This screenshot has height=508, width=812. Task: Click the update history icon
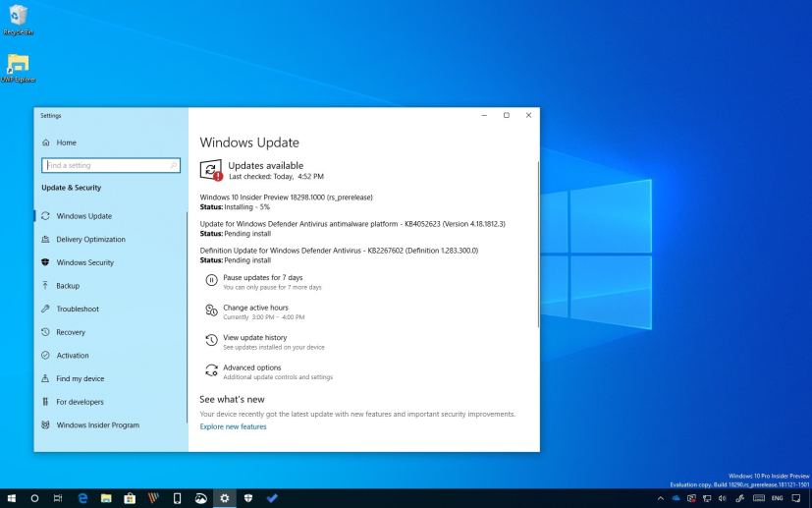click(211, 341)
